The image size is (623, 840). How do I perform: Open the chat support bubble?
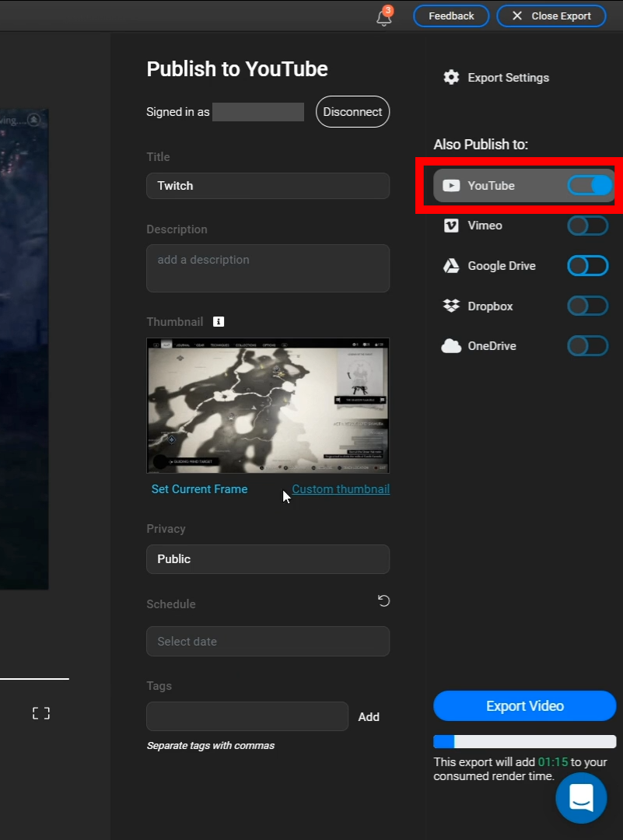581,798
